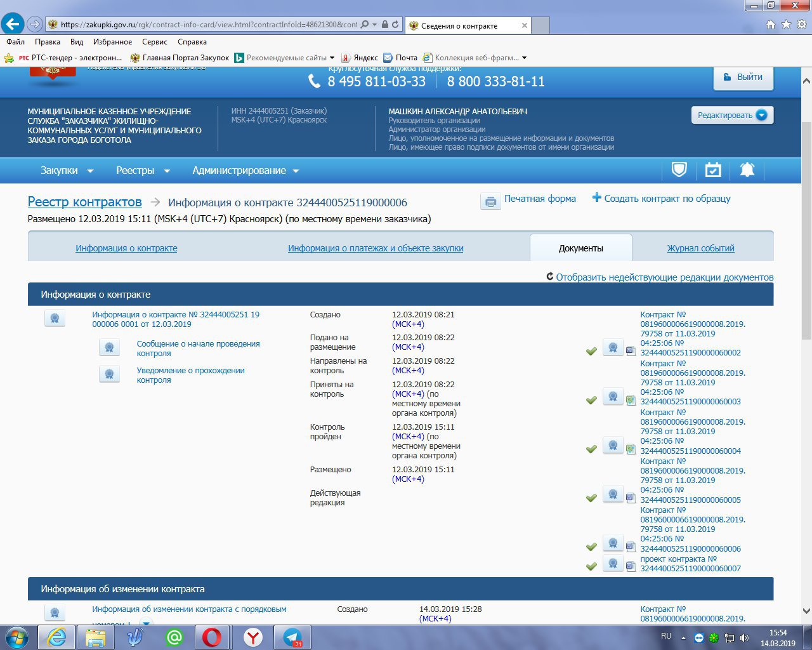812x650 pixels.
Task: Click signature icon for document ending 0060005
Action: coord(613,494)
